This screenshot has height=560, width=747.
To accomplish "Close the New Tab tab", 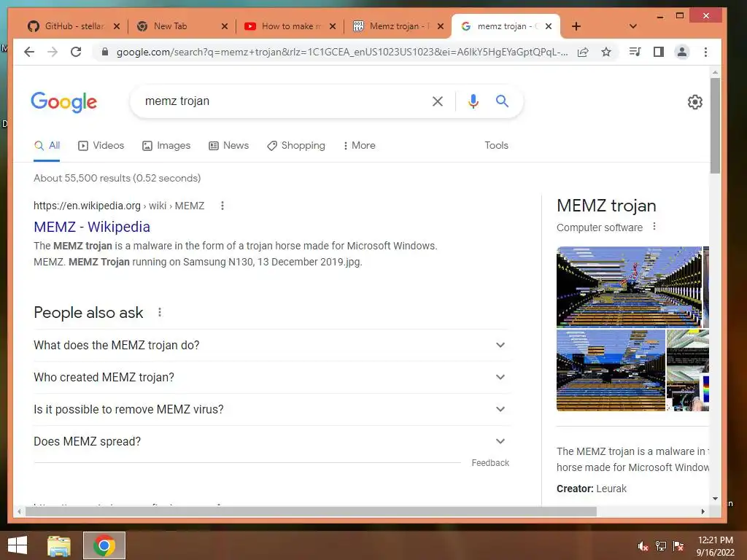I will point(225,27).
